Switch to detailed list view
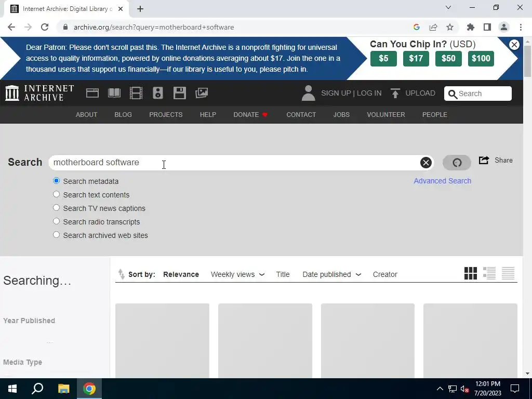This screenshot has height=399, width=532. (489, 273)
